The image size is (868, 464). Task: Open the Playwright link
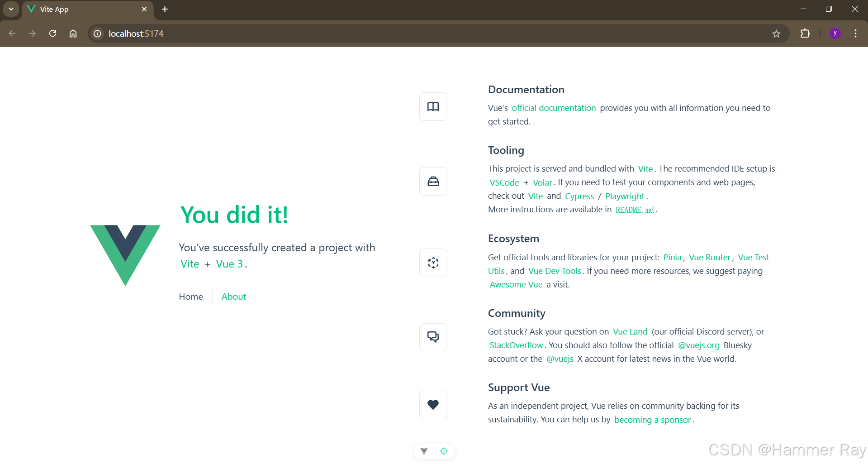[x=625, y=196]
